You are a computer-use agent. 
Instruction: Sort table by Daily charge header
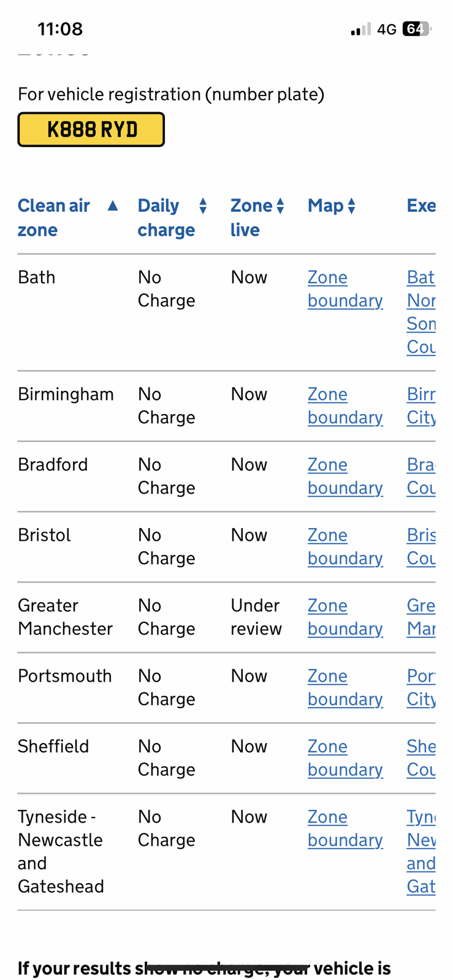(x=166, y=217)
